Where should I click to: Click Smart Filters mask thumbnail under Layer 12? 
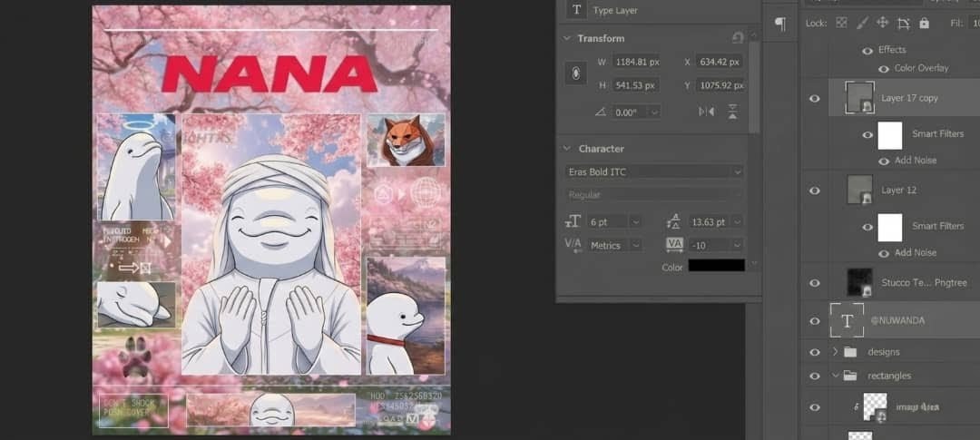point(890,227)
